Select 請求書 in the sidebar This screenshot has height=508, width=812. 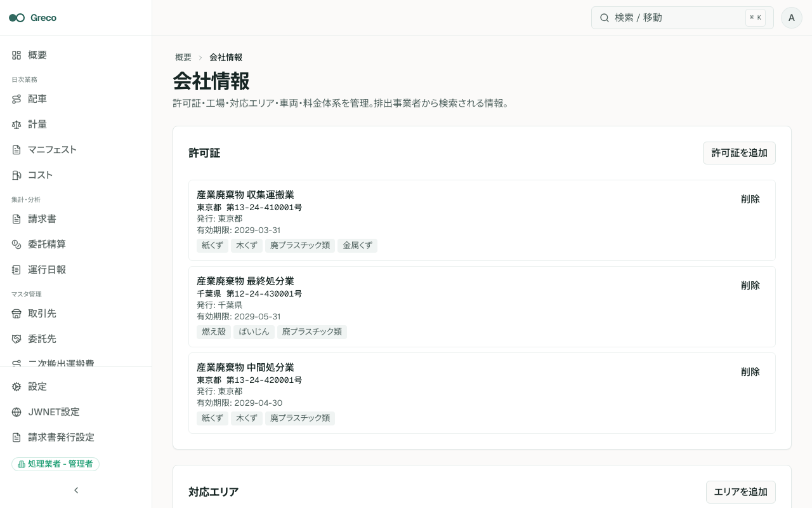pos(76,219)
